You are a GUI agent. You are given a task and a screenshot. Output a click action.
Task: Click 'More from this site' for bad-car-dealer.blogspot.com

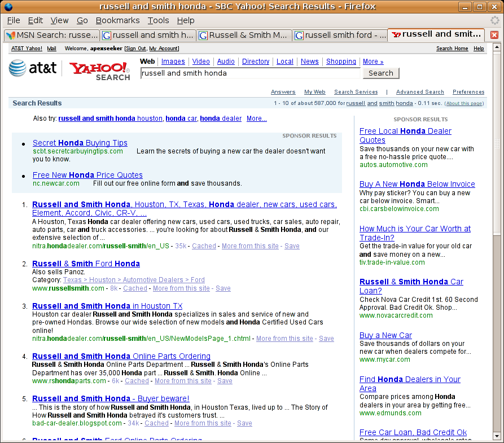pyautogui.click(x=203, y=423)
